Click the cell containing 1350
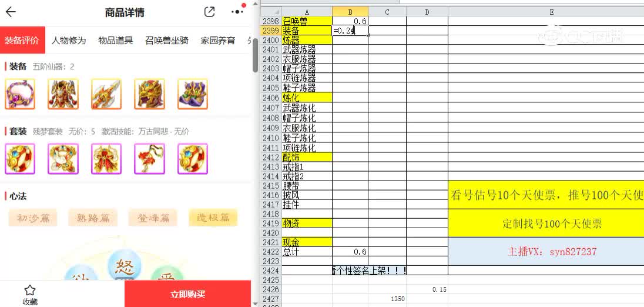 point(387,299)
